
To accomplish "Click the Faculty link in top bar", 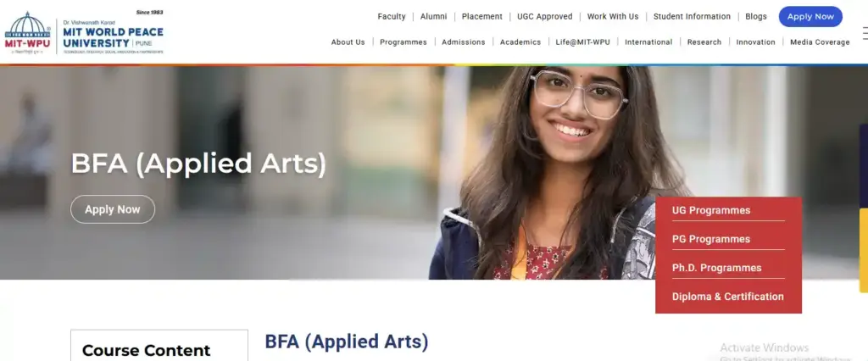I will [x=392, y=17].
